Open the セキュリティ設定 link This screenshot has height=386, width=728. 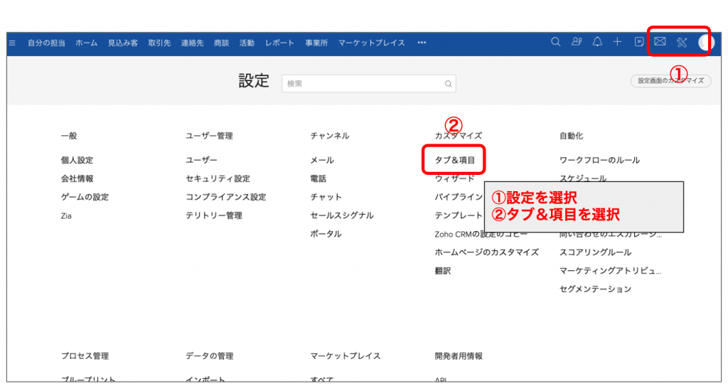click(x=218, y=178)
